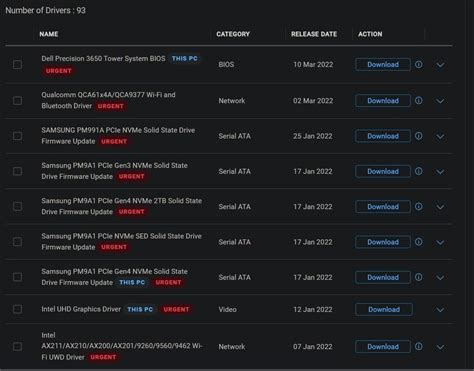
Task: Tick Intel AX211 Wi-Fi UWD driver checkbox
Action: click(17, 346)
